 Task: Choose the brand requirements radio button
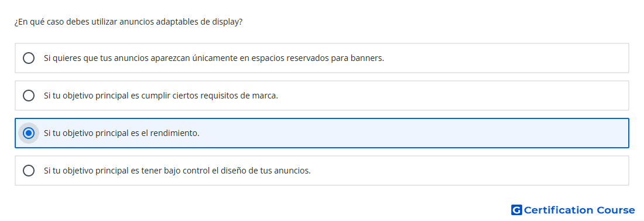pos(29,96)
